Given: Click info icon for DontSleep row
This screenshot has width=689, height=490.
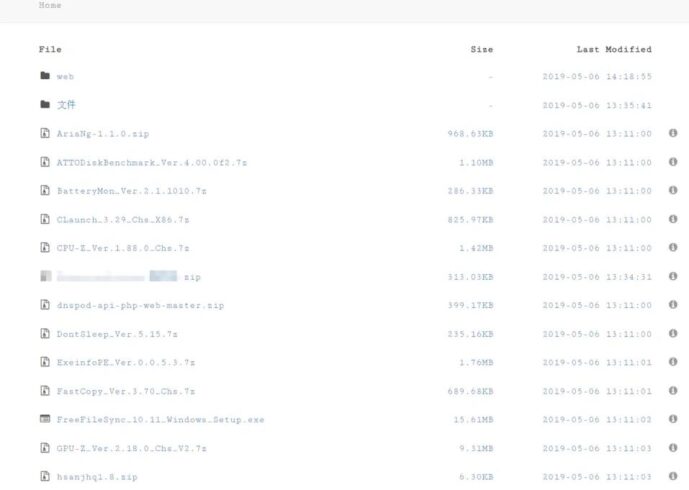Looking at the screenshot, I should (x=673, y=334).
